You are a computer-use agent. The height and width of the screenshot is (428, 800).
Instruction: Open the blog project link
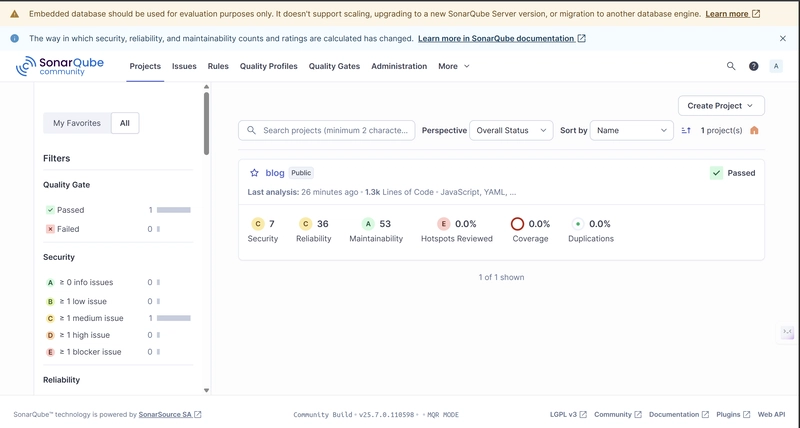pos(275,173)
